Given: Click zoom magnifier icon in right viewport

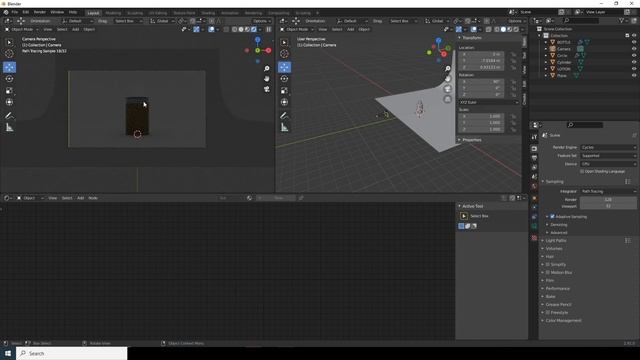Looking at the screenshot, I should tap(448, 69).
